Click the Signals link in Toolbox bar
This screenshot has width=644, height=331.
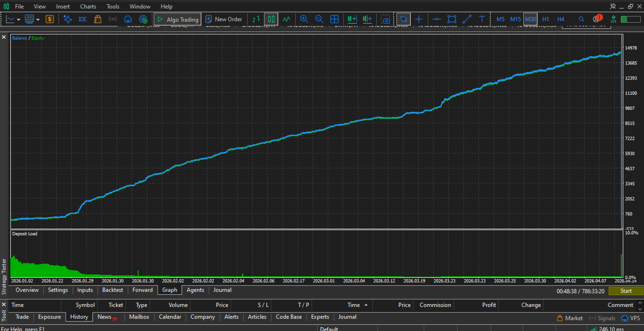(603, 318)
